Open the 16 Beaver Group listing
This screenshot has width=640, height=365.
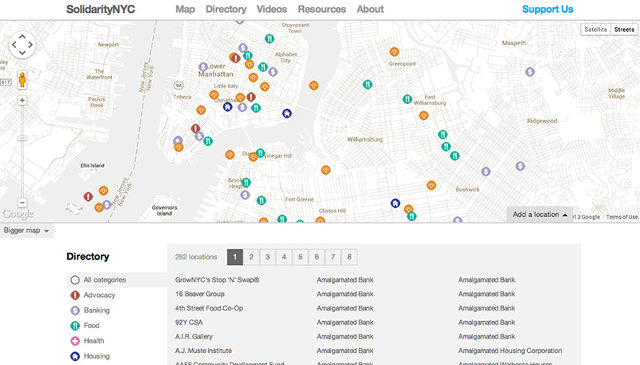(x=200, y=294)
